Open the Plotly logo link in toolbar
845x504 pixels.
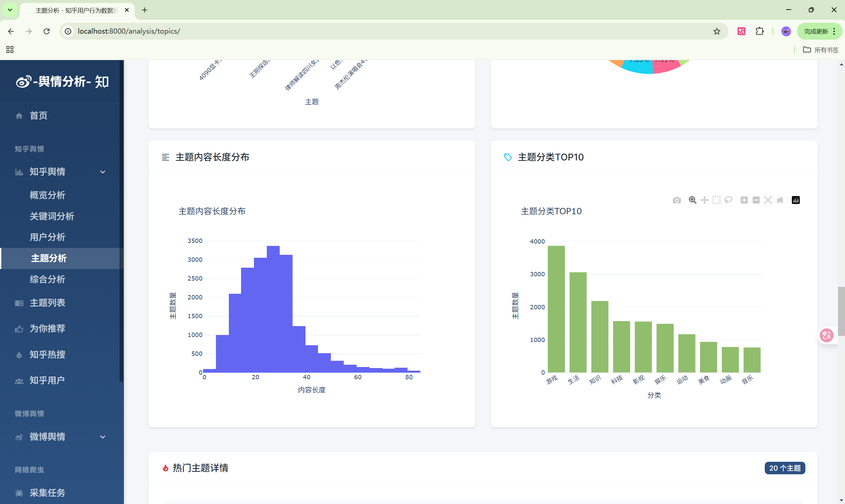[x=795, y=200]
